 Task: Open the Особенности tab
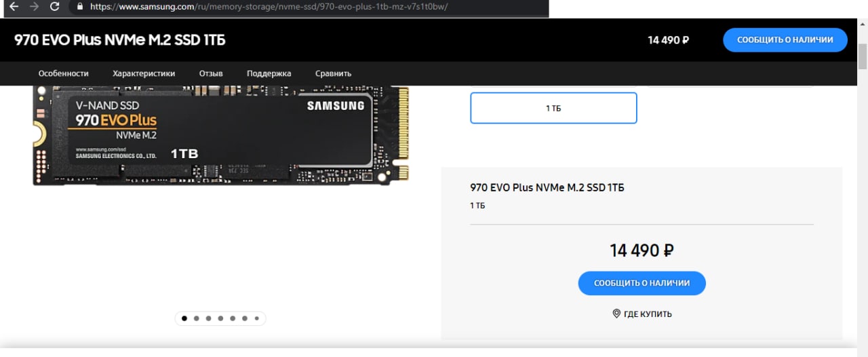click(64, 73)
